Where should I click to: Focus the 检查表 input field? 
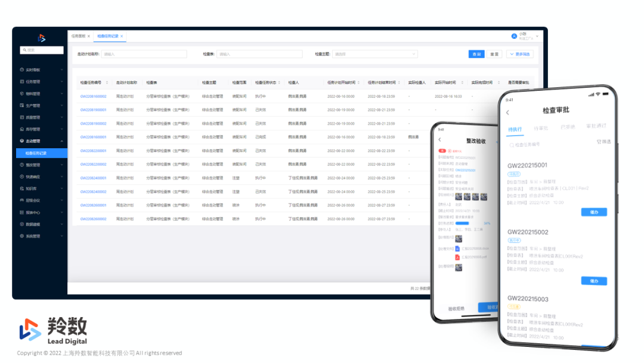coord(259,54)
